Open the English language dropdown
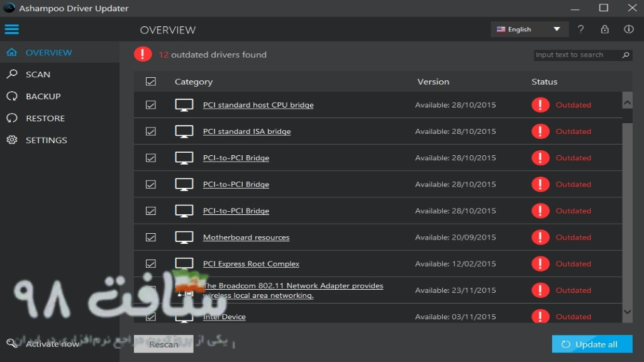Viewport: 644px width, 362px height. (529, 29)
